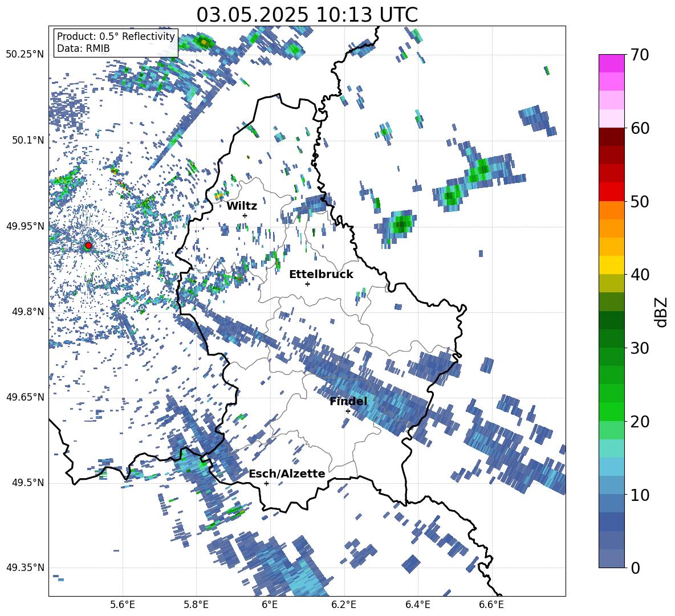675x616 pixels.
Task: Click the colorbar 60 tick label
Action: (640, 128)
